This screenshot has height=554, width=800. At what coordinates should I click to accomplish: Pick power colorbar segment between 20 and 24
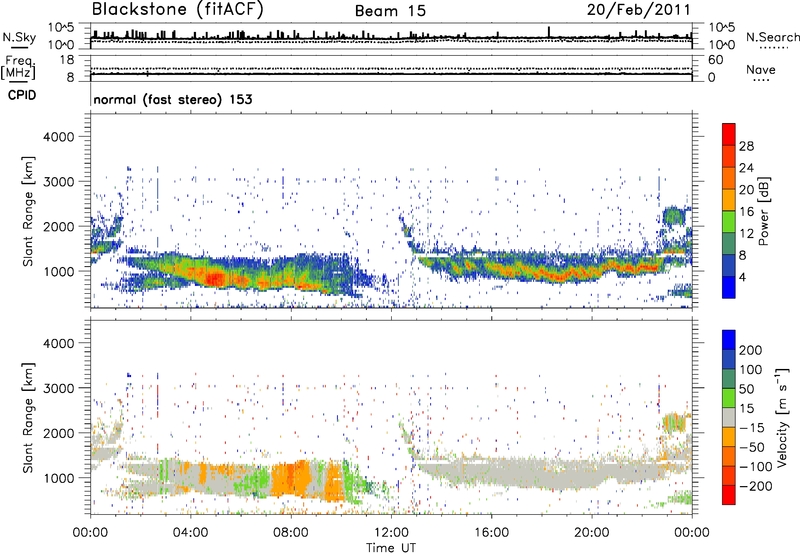[x=729, y=178]
